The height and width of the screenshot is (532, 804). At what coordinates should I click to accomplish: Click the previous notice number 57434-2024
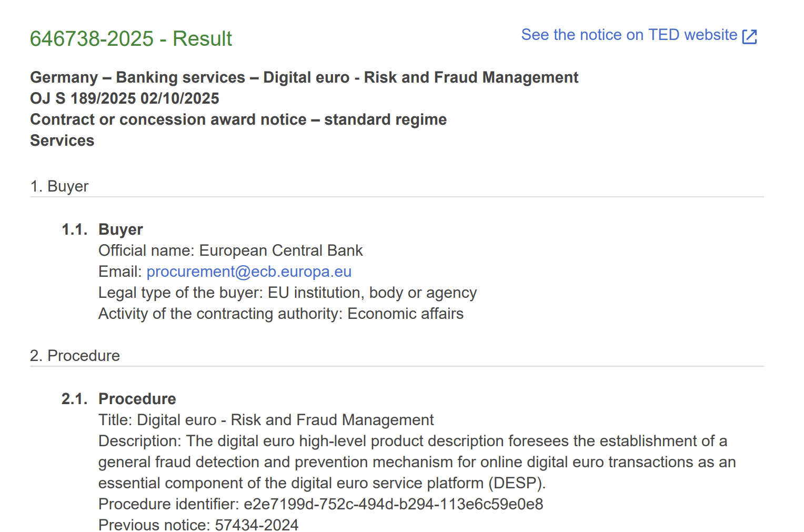pos(256,525)
